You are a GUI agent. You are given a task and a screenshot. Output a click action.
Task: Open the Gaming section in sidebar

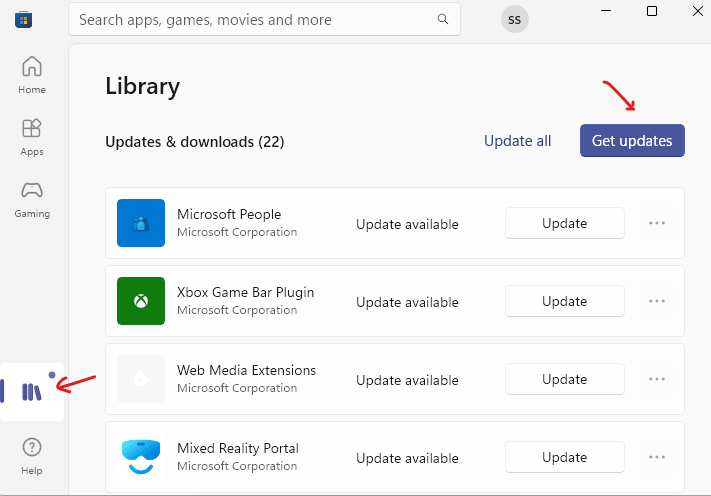pos(32,199)
